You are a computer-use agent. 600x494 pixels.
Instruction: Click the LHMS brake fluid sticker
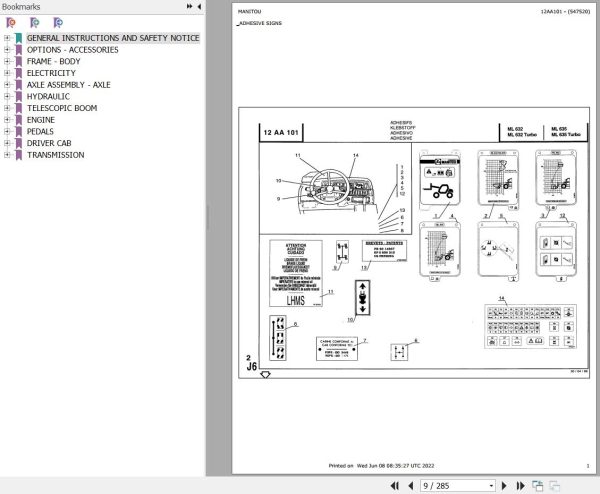pos(296,273)
